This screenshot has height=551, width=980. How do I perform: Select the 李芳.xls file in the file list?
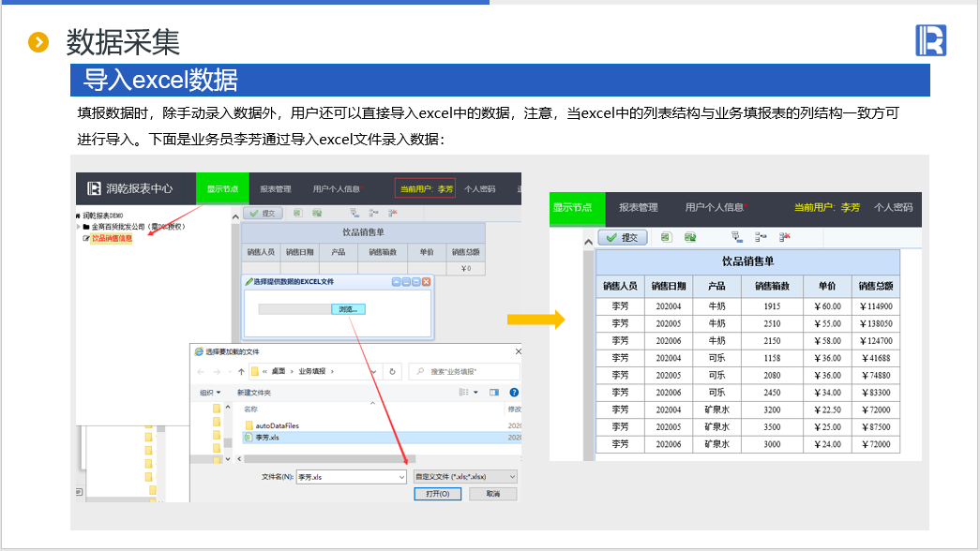[x=267, y=438]
